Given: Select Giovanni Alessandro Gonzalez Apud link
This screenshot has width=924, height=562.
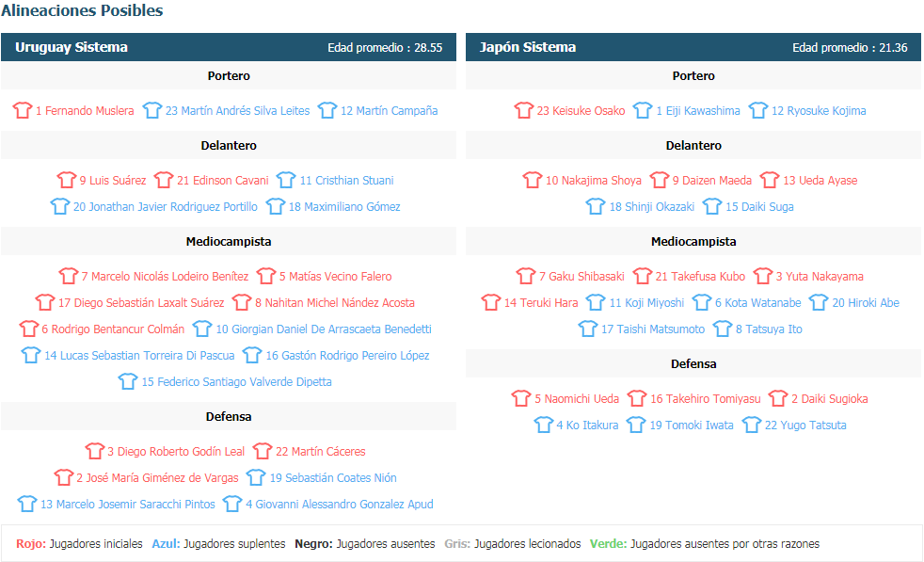Looking at the screenshot, I should click(x=340, y=505).
